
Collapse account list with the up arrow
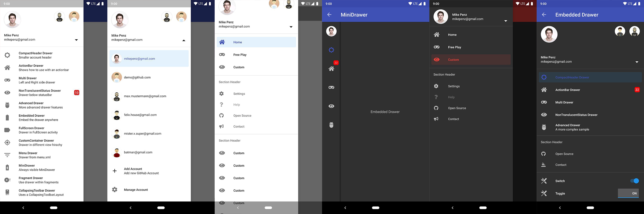click(x=184, y=40)
